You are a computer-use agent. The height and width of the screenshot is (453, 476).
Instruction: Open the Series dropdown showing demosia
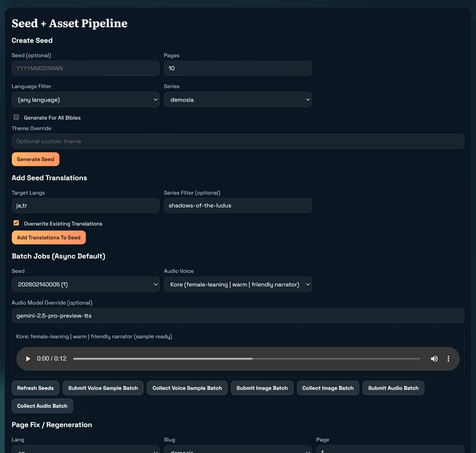point(238,100)
